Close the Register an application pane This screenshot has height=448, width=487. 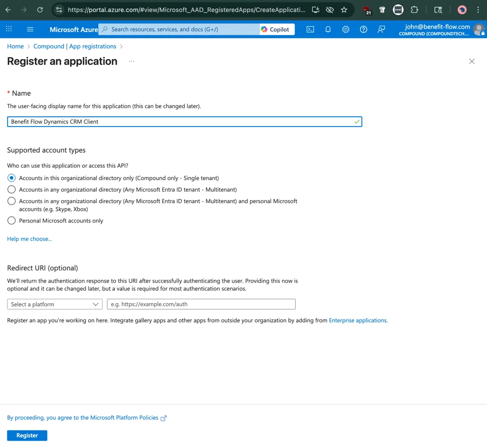472,61
